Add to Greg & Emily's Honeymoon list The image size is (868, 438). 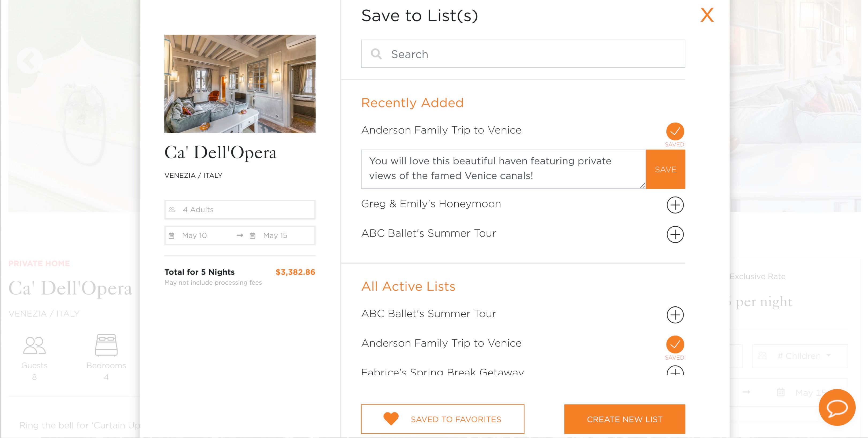675,205
